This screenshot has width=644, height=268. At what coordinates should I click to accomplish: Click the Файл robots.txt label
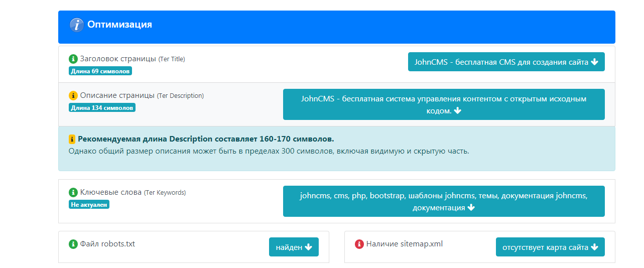coord(107,244)
